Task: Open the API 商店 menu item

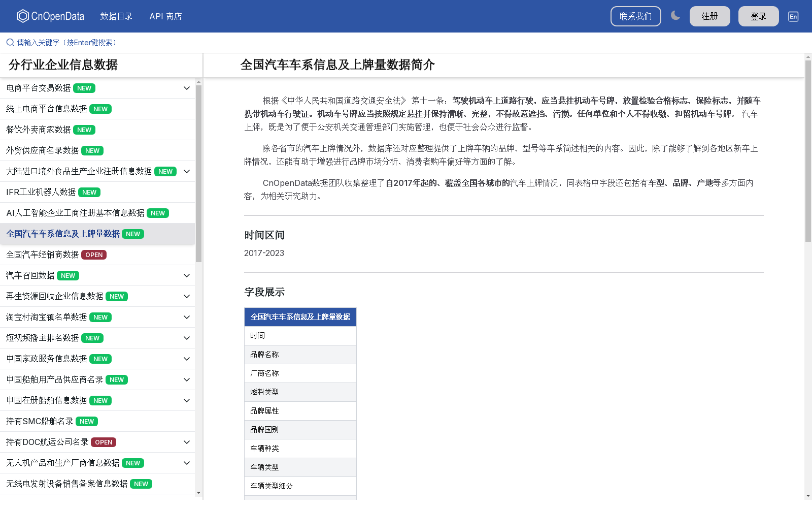Action: click(x=165, y=16)
